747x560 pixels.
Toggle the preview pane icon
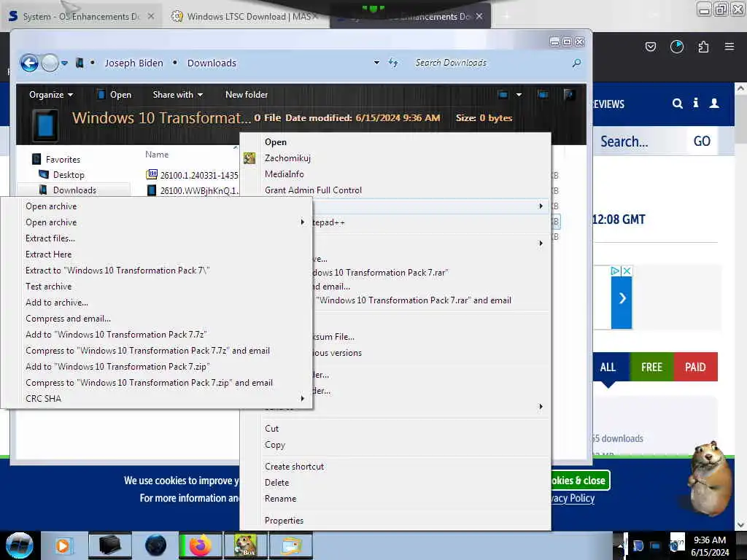(543, 95)
